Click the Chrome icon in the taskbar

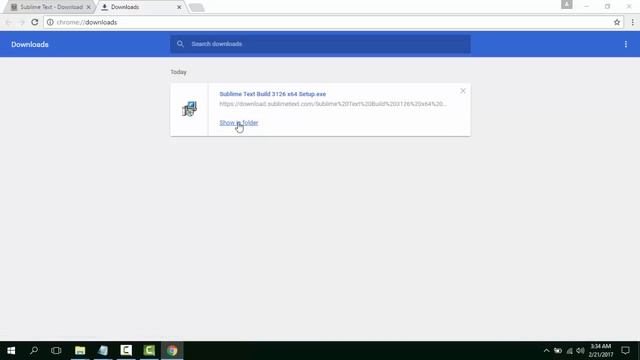(x=172, y=351)
